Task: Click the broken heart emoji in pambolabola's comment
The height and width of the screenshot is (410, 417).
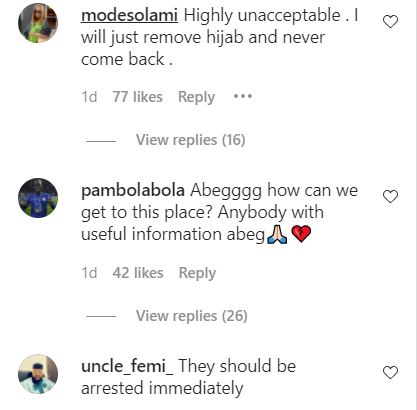Action: click(301, 234)
